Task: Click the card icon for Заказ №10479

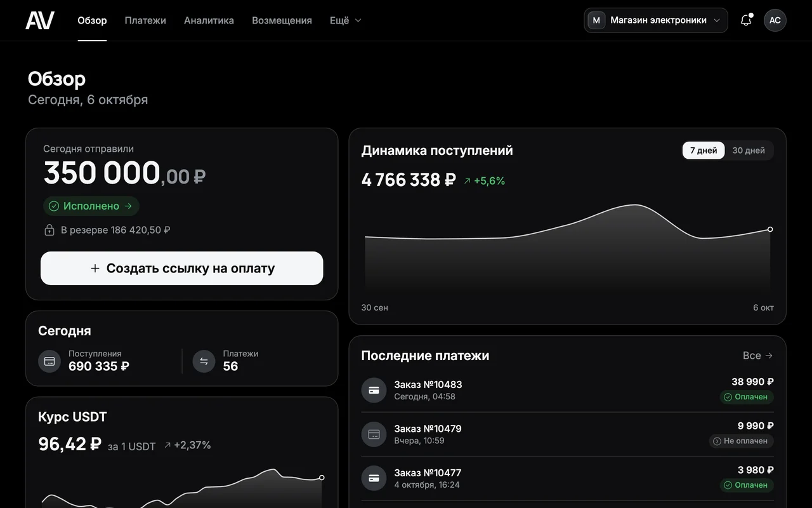Action: (x=374, y=434)
